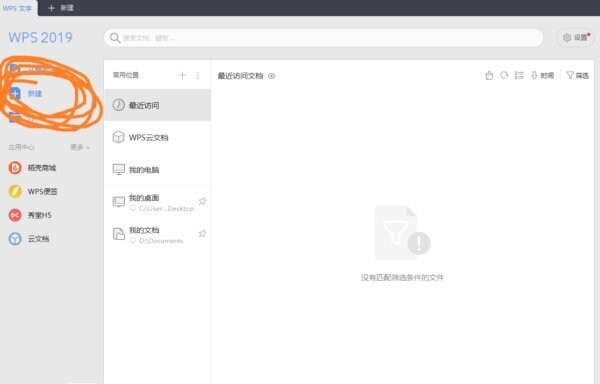Screen dimensions: 600x384
Task: Click the clear records broom icon
Action: point(489,75)
